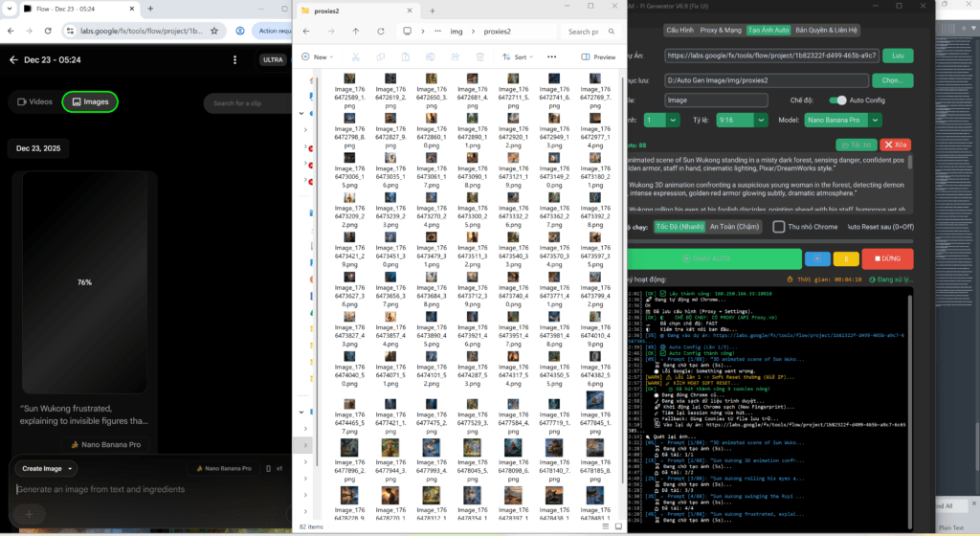Open the three-dot menu in Flow project header

235,60
